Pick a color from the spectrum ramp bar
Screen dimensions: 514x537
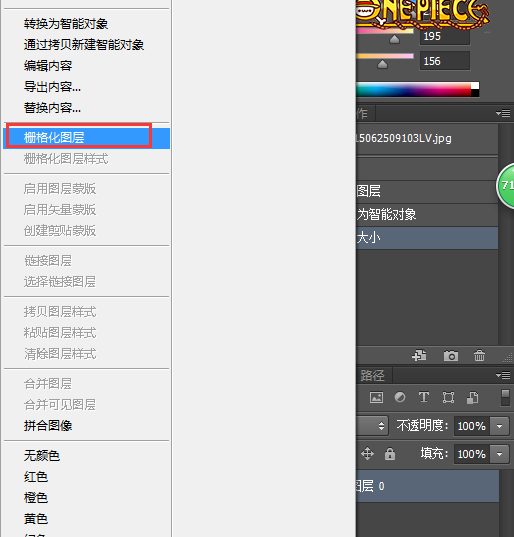414,90
